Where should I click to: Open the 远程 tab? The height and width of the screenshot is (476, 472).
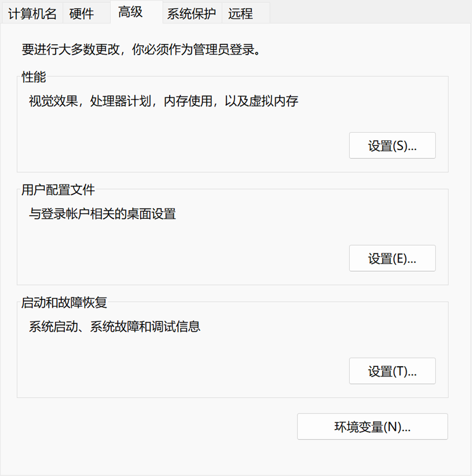(246, 14)
